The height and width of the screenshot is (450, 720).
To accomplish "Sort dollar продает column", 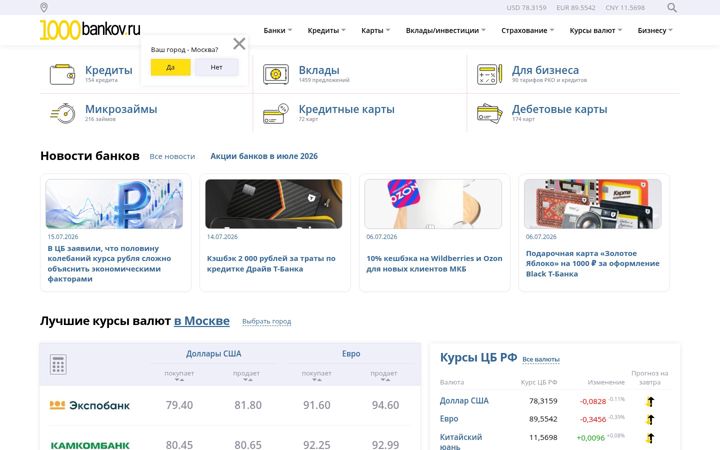I will 248,380.
